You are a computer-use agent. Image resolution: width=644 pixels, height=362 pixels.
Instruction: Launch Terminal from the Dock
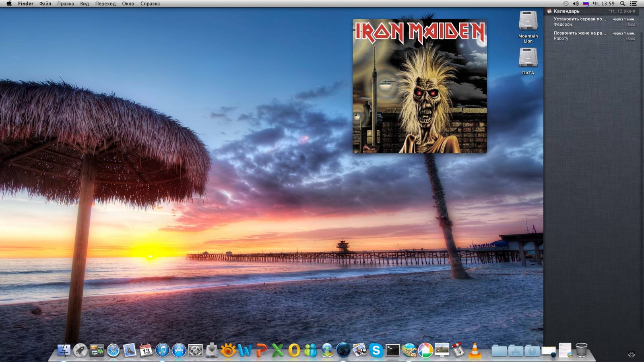coord(392,350)
